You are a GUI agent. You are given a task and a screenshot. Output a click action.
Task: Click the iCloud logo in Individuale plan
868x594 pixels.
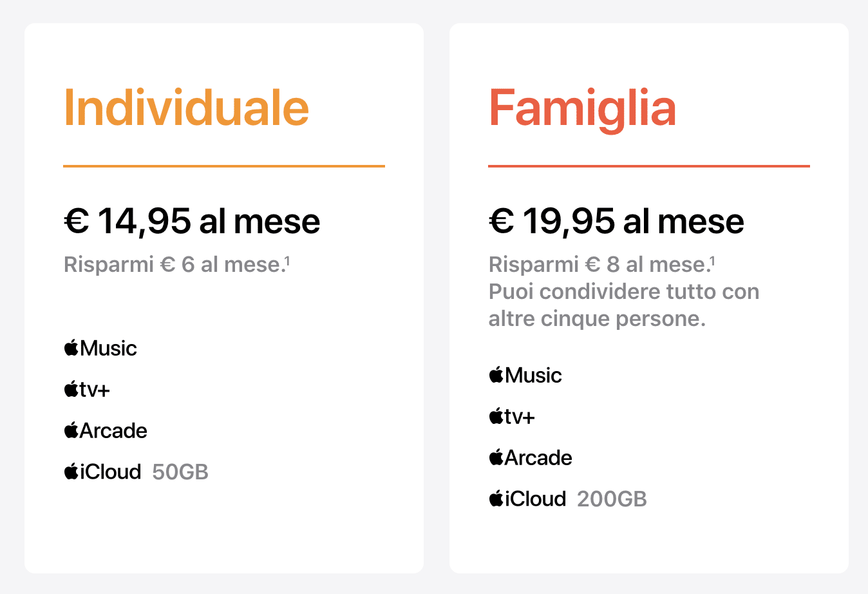click(102, 472)
